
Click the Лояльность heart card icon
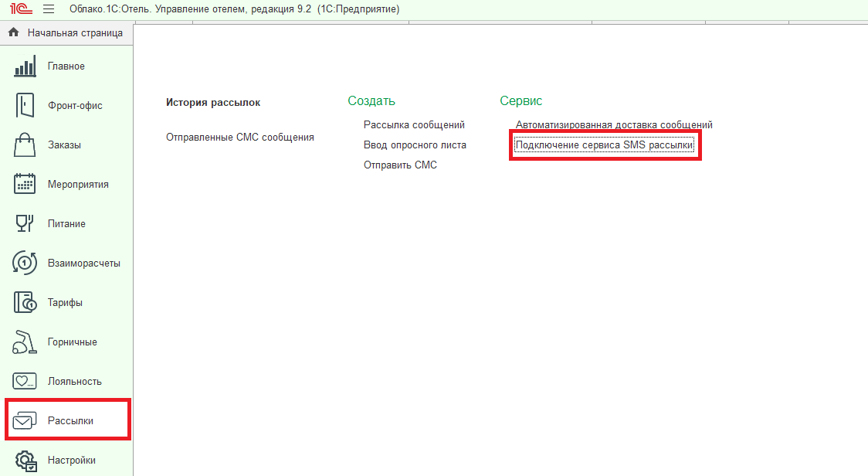pos(25,381)
